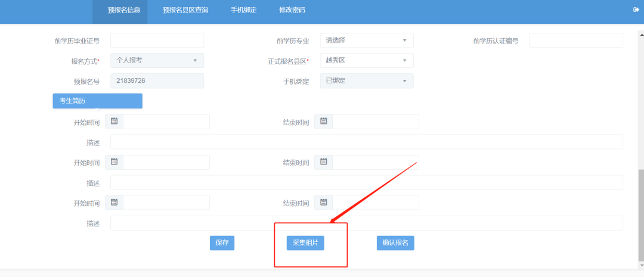Viewport: 644px width, 277px height.
Task: Open calendar for third 开始时间 field
Action: [114, 203]
